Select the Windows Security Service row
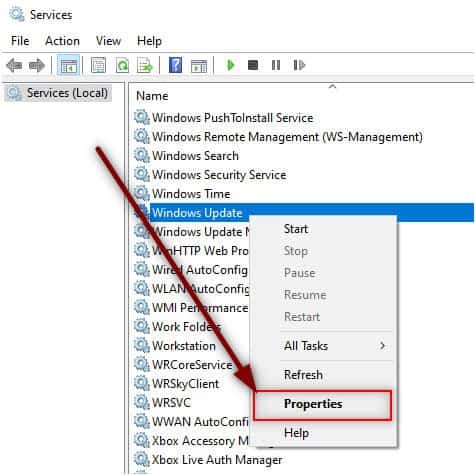 coord(219,175)
